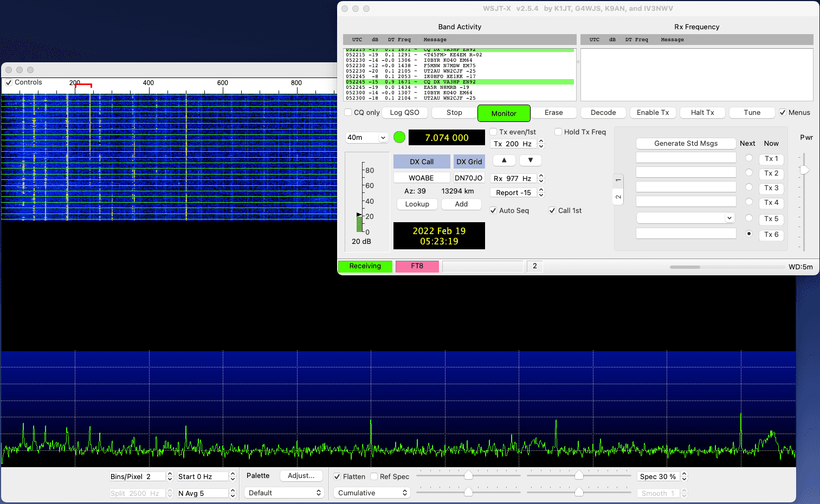Click upper-right waterfall zero slider
820x504 pixels.
coord(579,475)
